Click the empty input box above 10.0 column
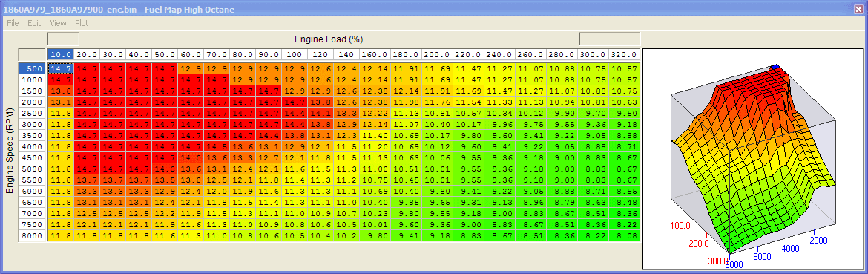The width and height of the screenshot is (868, 274). point(63,39)
